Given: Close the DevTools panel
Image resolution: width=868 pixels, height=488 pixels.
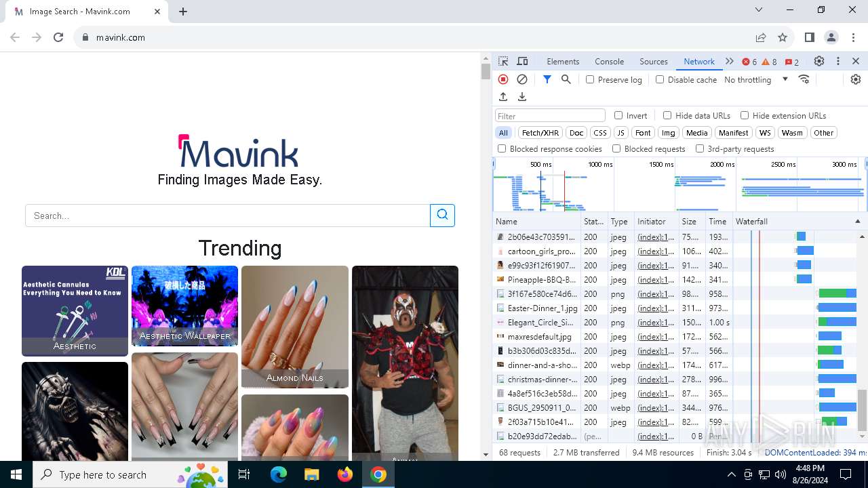Looking at the screenshot, I should 856,61.
